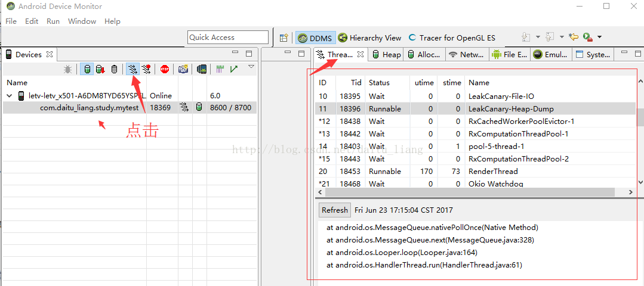This screenshot has height=286, width=644.
Task: Open the File menu
Action: click(11, 21)
